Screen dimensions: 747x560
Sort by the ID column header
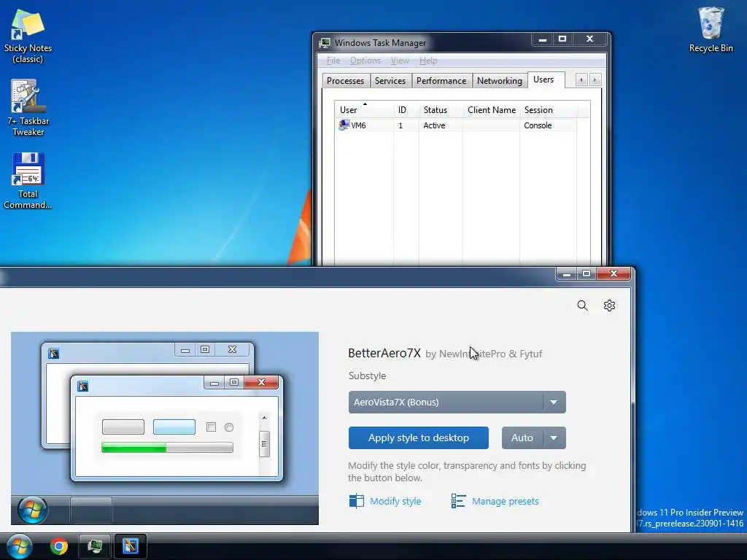[x=406, y=109]
